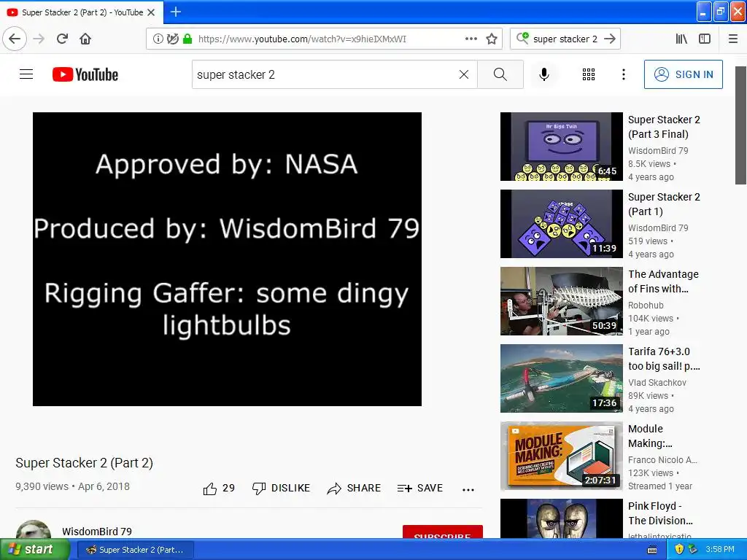The height and width of the screenshot is (560, 747).
Task: Open Pink Floyd video thumbnail
Action: tap(561, 518)
